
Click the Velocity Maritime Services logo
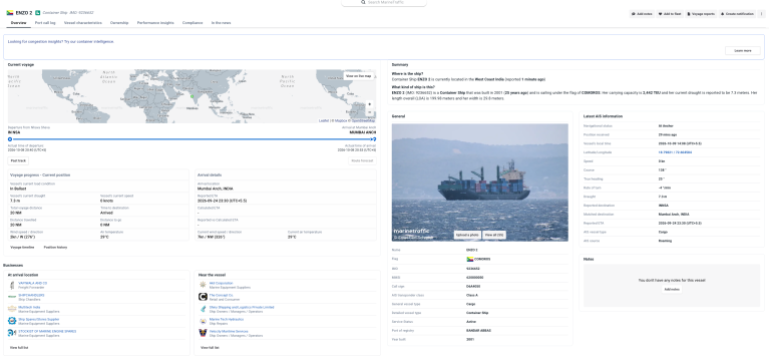[203, 333]
